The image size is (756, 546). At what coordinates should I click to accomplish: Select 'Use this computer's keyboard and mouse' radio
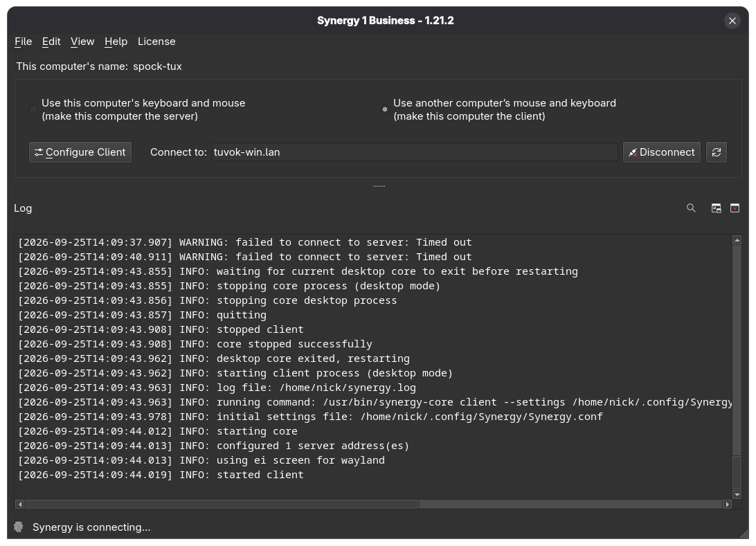[33, 109]
